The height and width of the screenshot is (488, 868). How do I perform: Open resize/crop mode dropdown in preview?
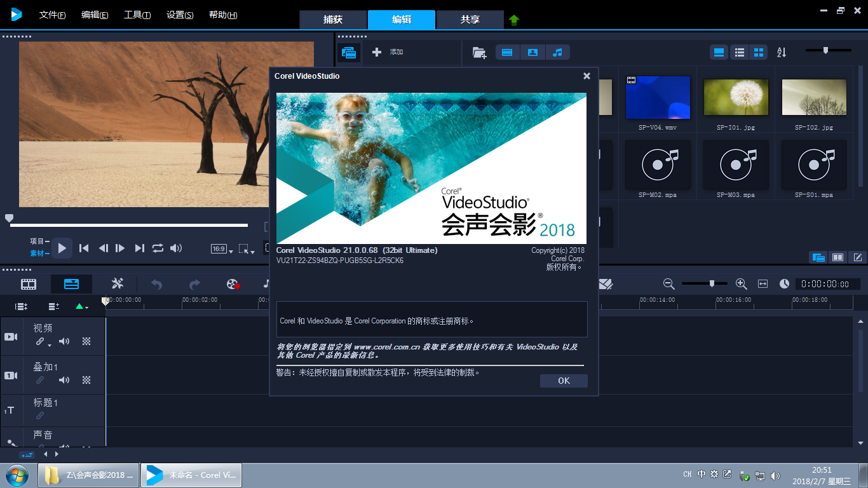coord(247,249)
